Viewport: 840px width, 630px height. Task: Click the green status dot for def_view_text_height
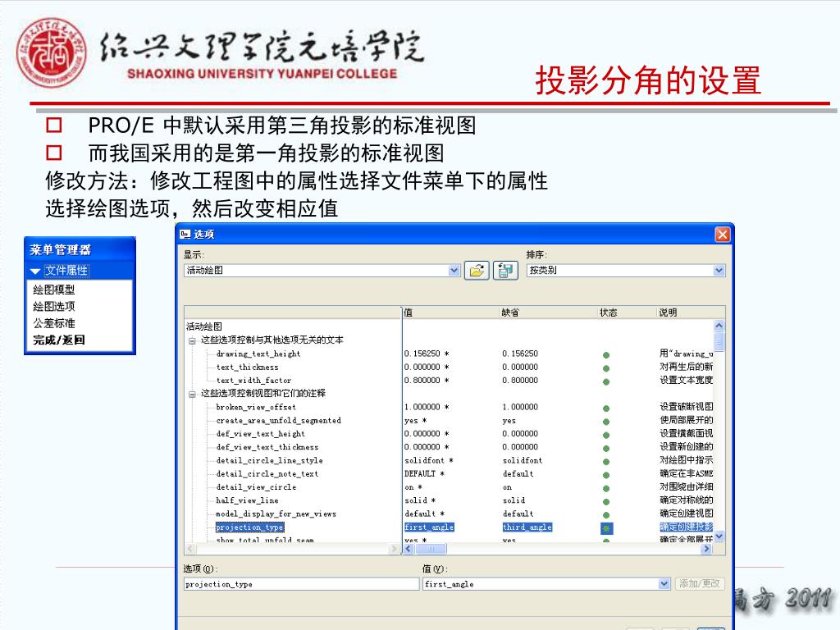click(x=606, y=435)
